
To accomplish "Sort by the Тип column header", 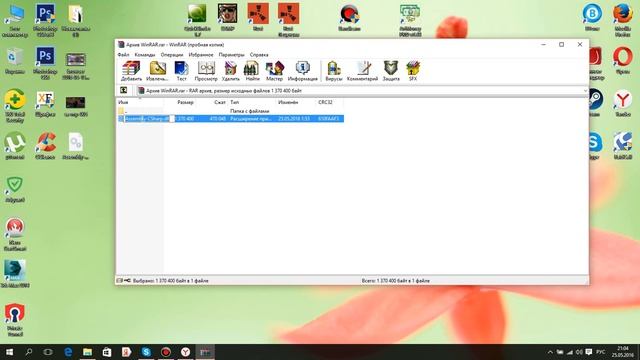I will click(x=251, y=102).
